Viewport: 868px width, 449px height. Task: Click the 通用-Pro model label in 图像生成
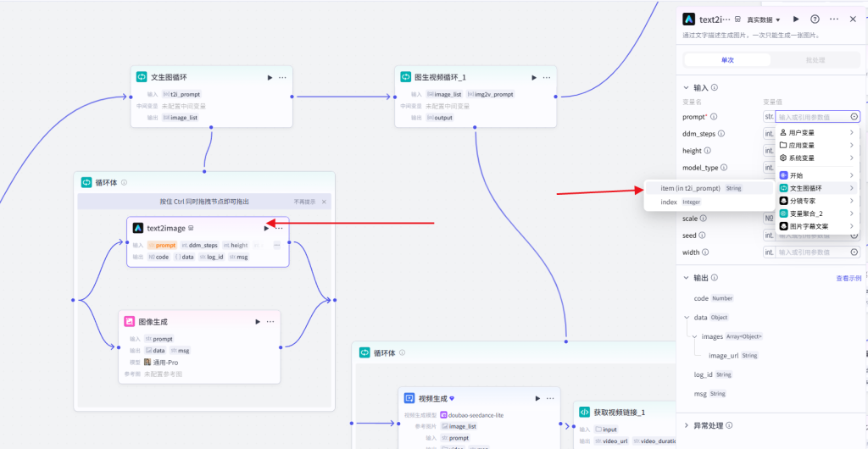[165, 363]
